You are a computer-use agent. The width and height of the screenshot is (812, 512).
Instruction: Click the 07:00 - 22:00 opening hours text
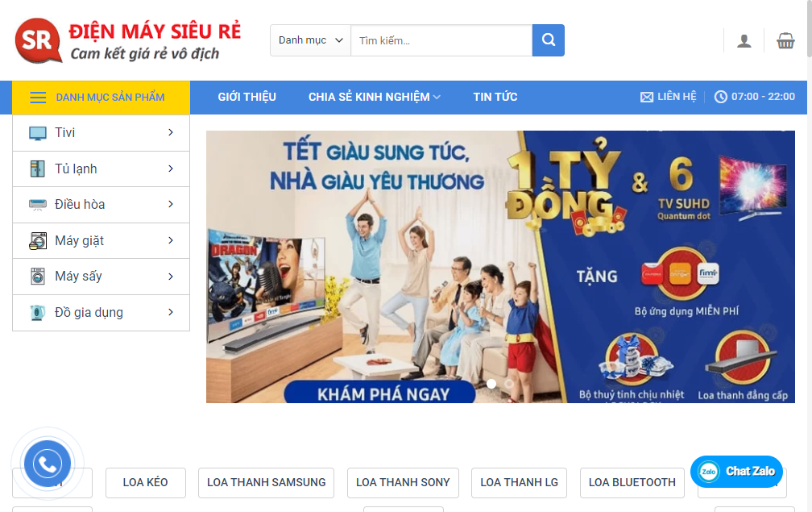pos(763,97)
